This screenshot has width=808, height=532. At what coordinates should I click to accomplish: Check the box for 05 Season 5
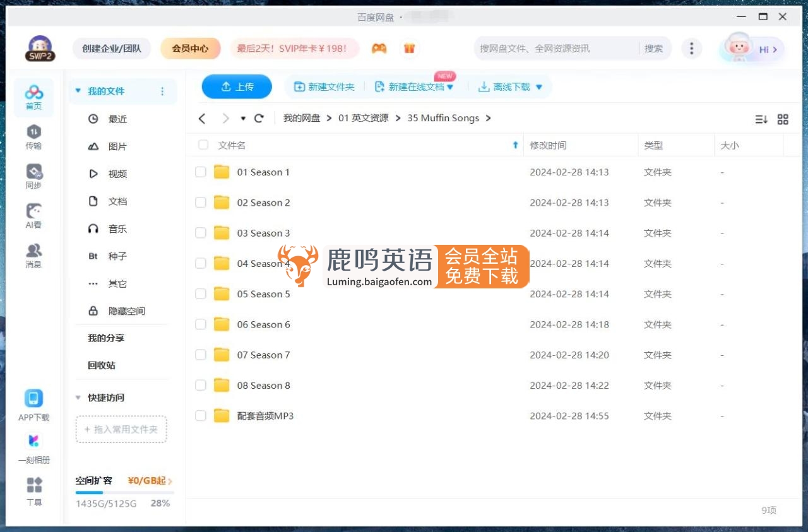(x=201, y=294)
